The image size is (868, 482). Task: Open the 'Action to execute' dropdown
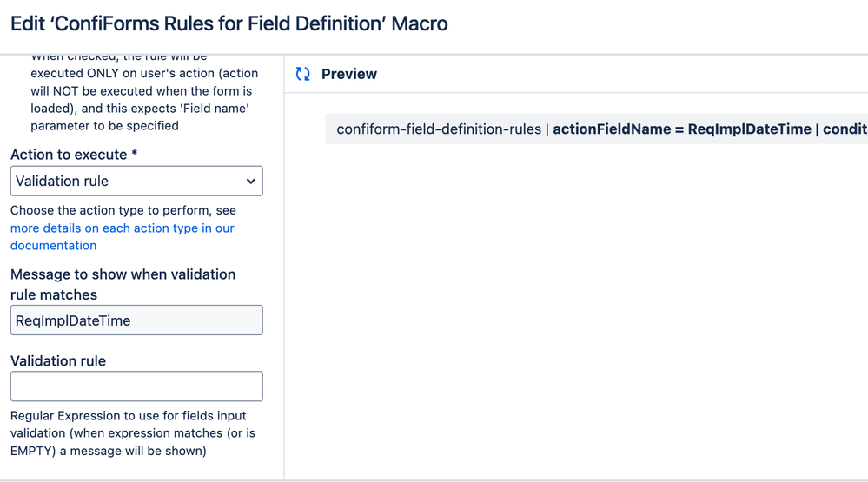136,182
